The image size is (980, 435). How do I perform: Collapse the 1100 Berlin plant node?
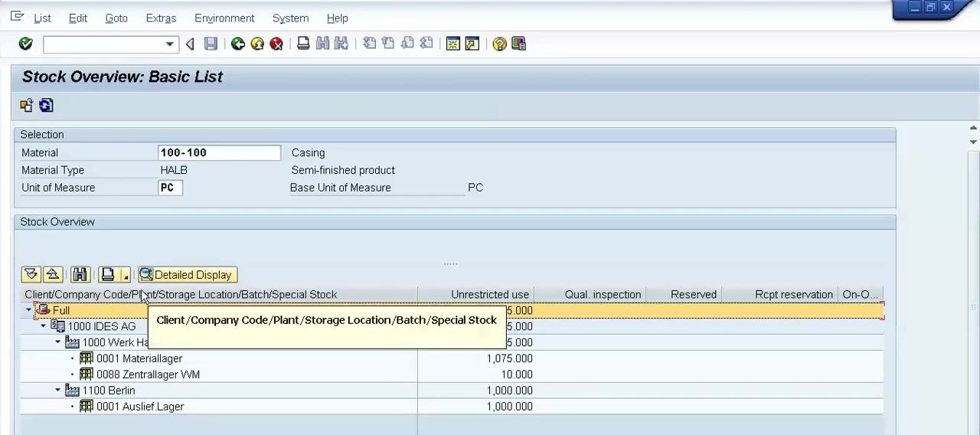(x=58, y=391)
